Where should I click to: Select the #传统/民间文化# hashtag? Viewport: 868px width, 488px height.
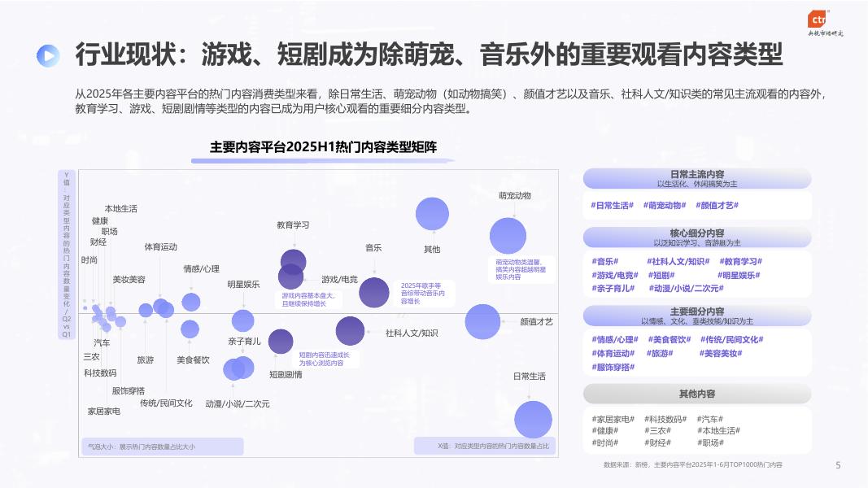click(x=731, y=339)
